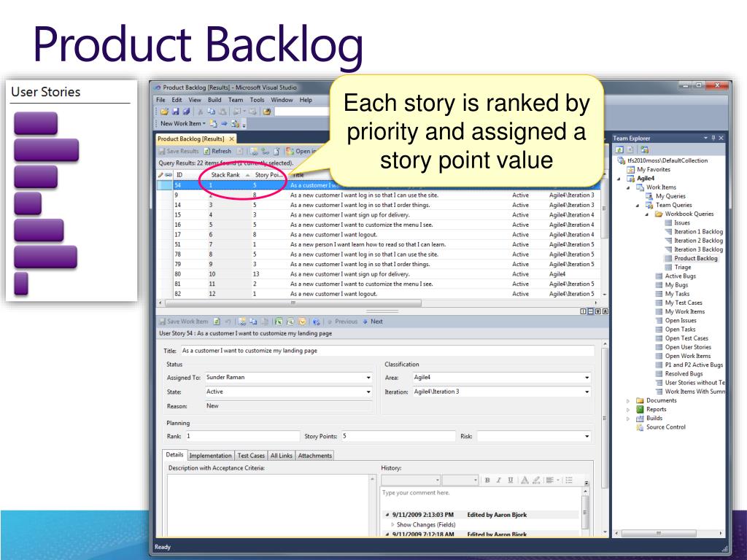Screen dimensions: 747x560
Task: Click the refresh icon next to Save Work Item
Action: pyautogui.click(x=217, y=322)
